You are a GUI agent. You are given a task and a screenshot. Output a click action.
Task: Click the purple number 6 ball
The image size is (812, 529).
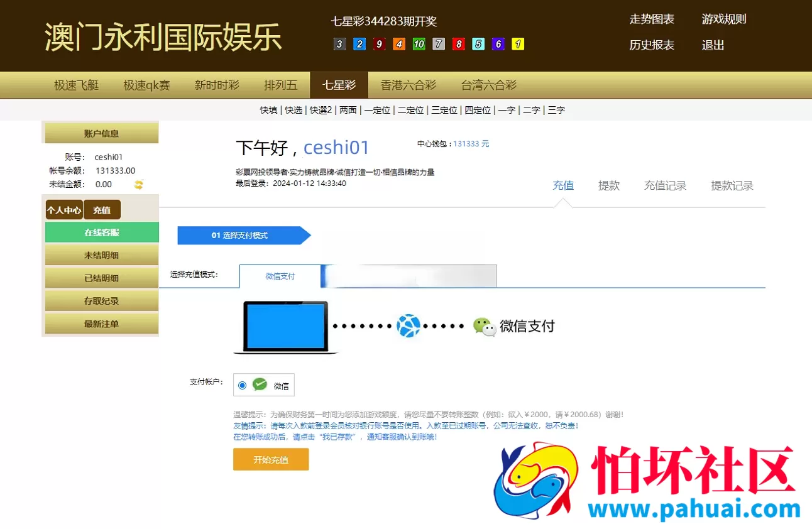(498, 44)
